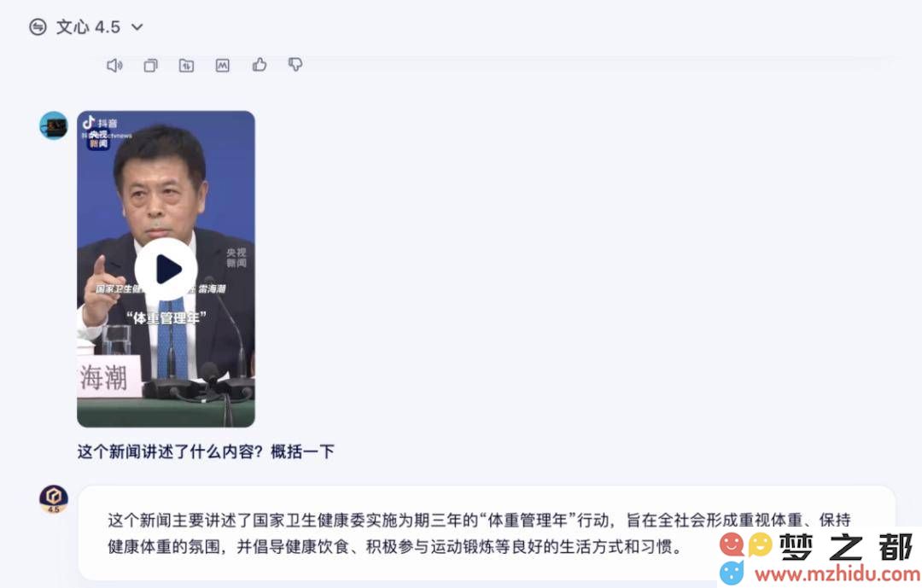
Task: Select the question text 这个新闻讲述了什么内容
Action: [170, 451]
